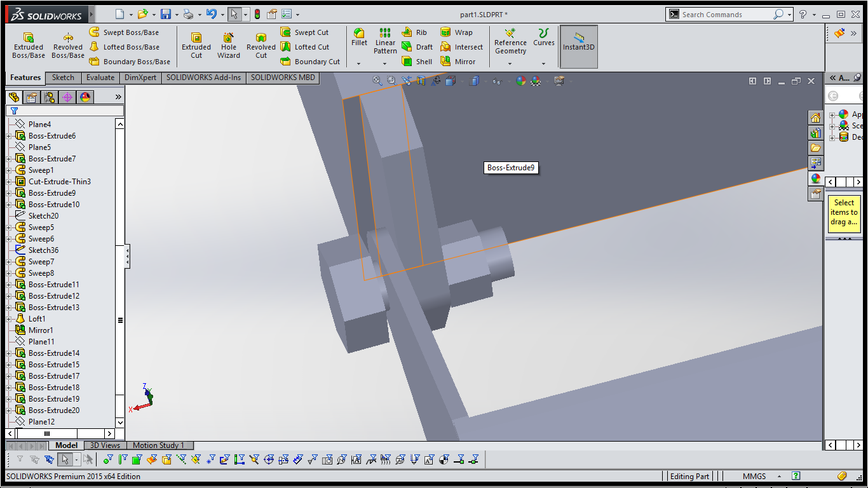Open the Help question mark menu
Image resolution: width=868 pixels, height=488 pixels.
803,14
